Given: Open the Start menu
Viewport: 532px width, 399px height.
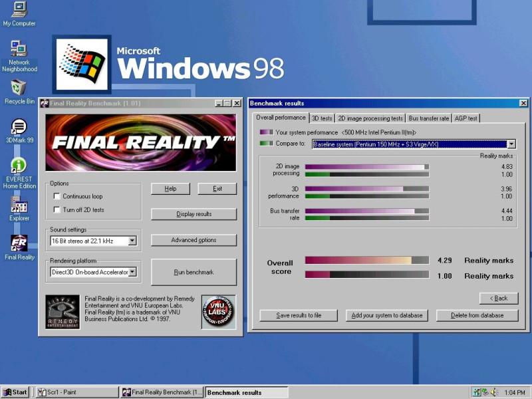Looking at the screenshot, I should pos(15,392).
